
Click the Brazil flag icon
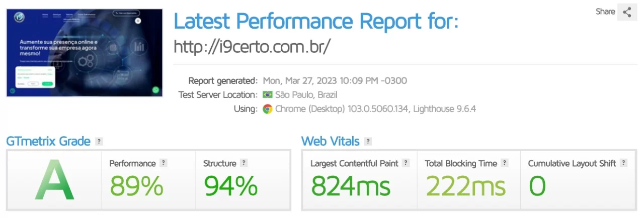268,95
